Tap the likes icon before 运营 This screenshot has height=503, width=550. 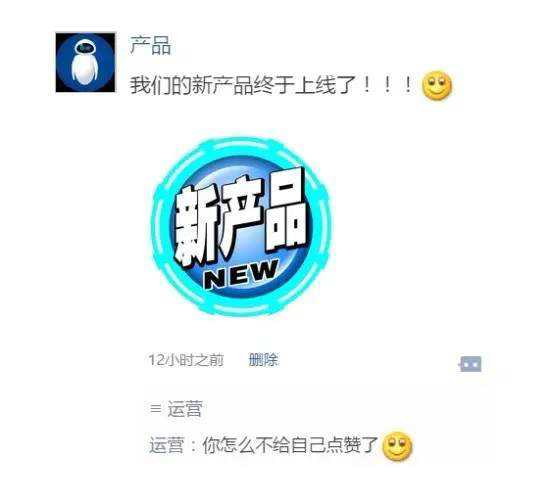pyautogui.click(x=155, y=408)
